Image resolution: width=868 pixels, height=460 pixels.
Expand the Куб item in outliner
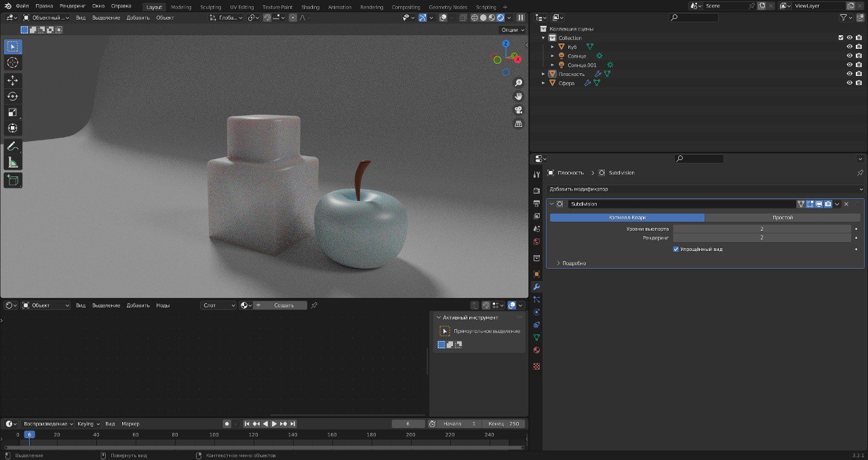(553, 47)
